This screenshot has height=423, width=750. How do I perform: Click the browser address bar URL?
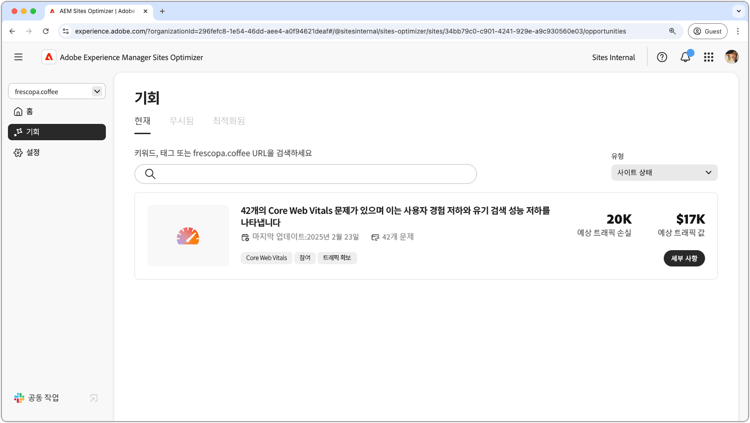[x=350, y=31]
